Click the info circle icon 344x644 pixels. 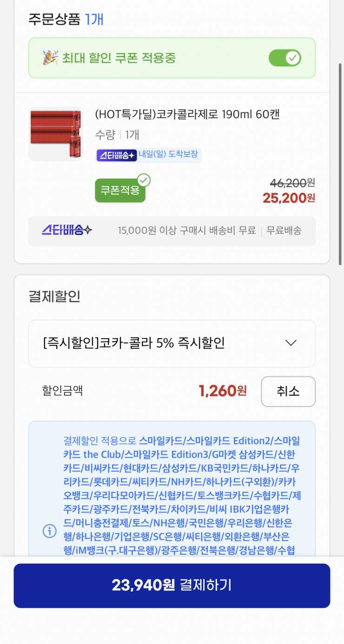49,530
